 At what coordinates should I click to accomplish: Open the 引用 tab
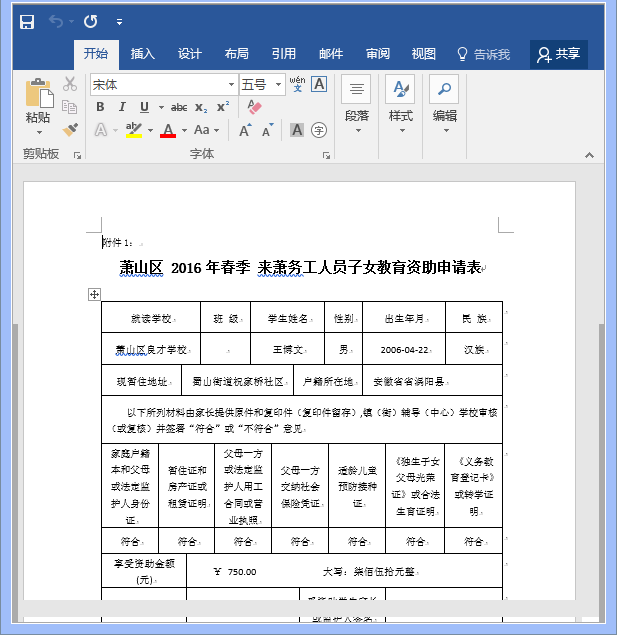(283, 54)
